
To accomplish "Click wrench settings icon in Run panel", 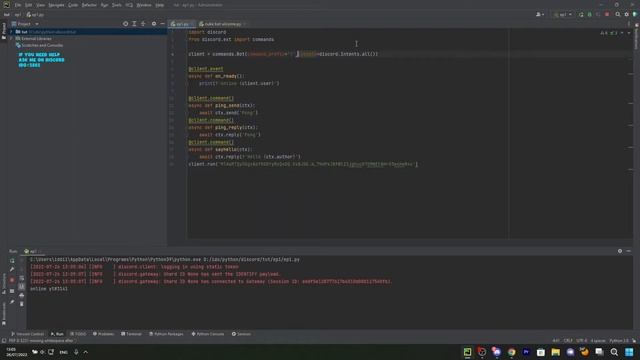I will 12,269.
